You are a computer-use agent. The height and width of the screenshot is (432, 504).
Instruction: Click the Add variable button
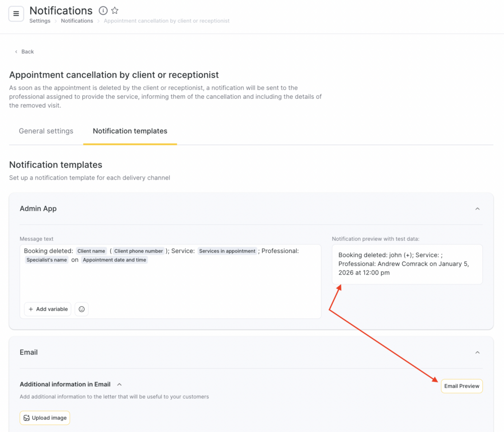(48, 309)
